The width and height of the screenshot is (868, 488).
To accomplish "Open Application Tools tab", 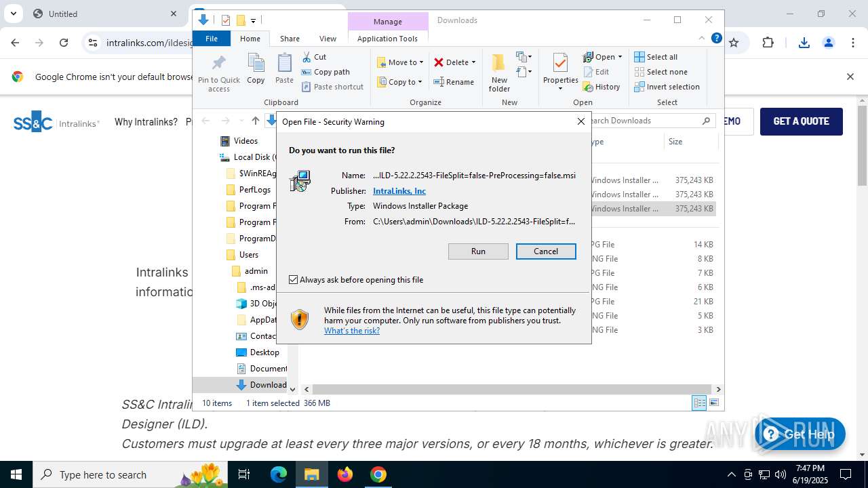I will point(387,39).
